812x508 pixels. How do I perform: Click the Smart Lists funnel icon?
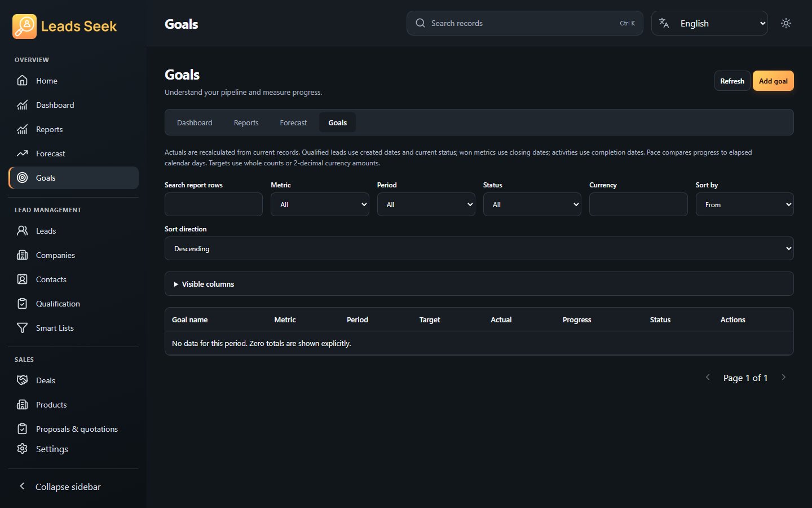pos(23,328)
